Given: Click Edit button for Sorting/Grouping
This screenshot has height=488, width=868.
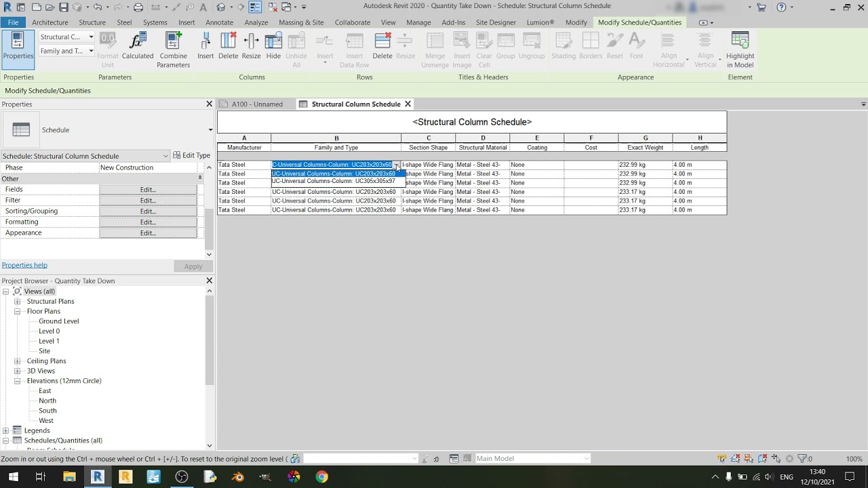Looking at the screenshot, I should 148,211.
